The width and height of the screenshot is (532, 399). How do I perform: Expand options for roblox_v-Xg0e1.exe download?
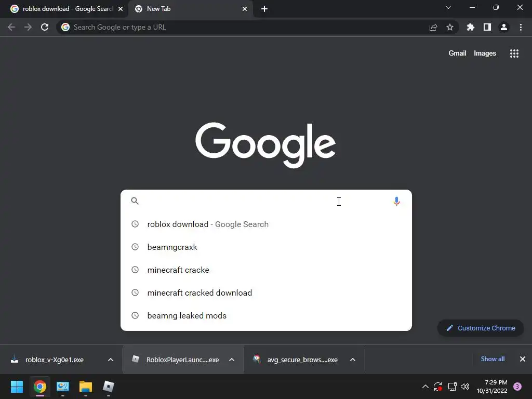[111, 360]
